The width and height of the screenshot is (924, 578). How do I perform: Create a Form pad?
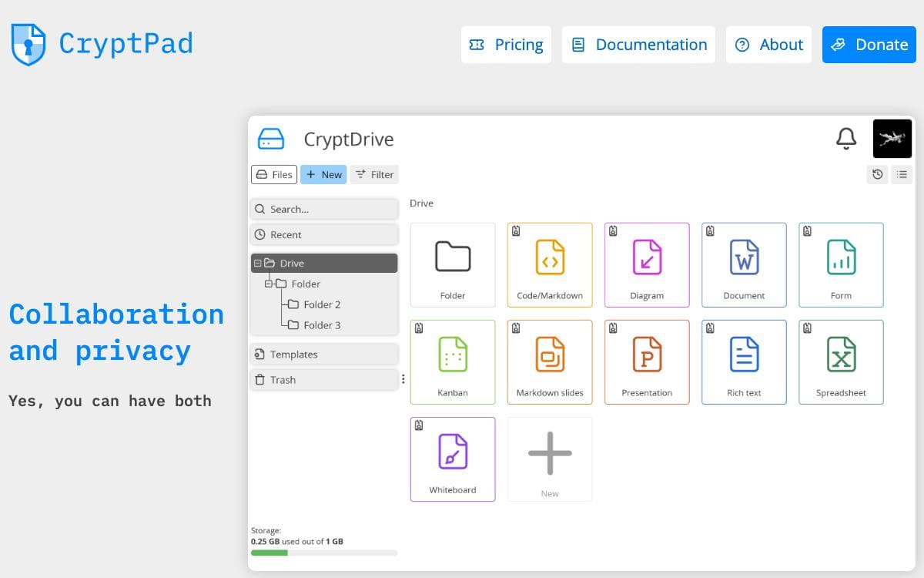[x=841, y=265]
